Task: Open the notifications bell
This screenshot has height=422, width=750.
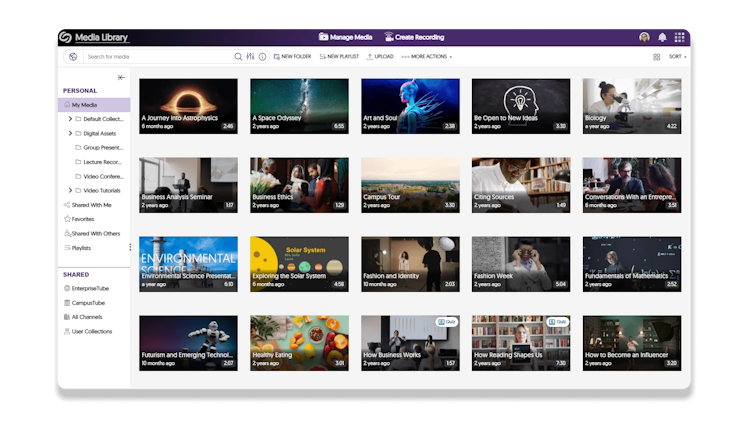Action: 662,37
